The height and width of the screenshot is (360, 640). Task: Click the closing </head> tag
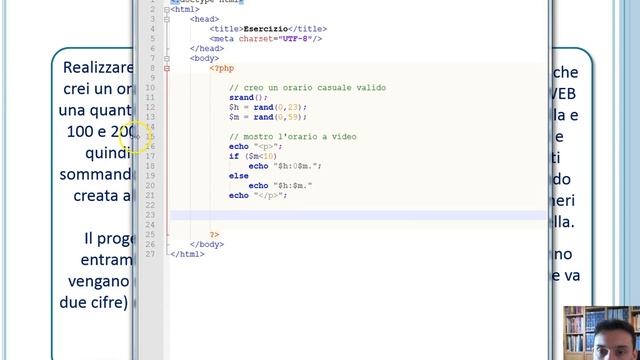(207, 49)
